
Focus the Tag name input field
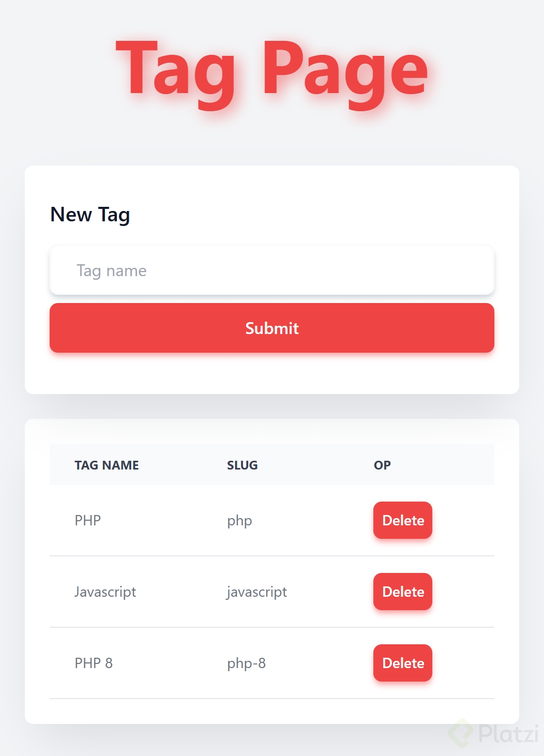pos(272,270)
